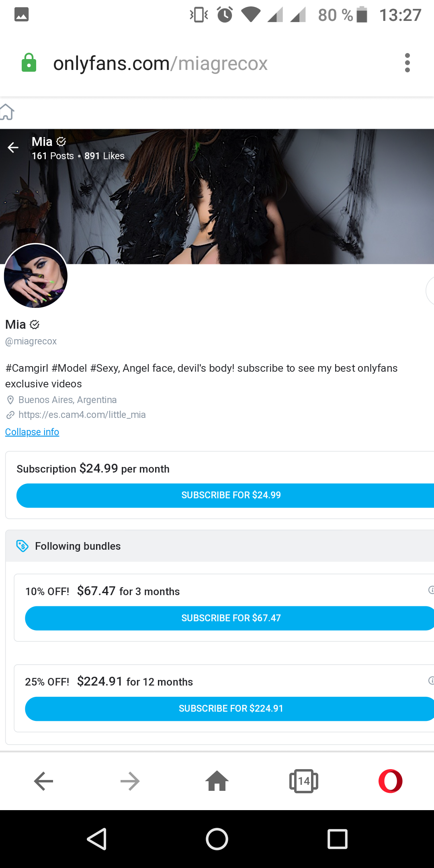The image size is (434, 868).
Task: Tap the Following bundles header
Action: [78, 546]
